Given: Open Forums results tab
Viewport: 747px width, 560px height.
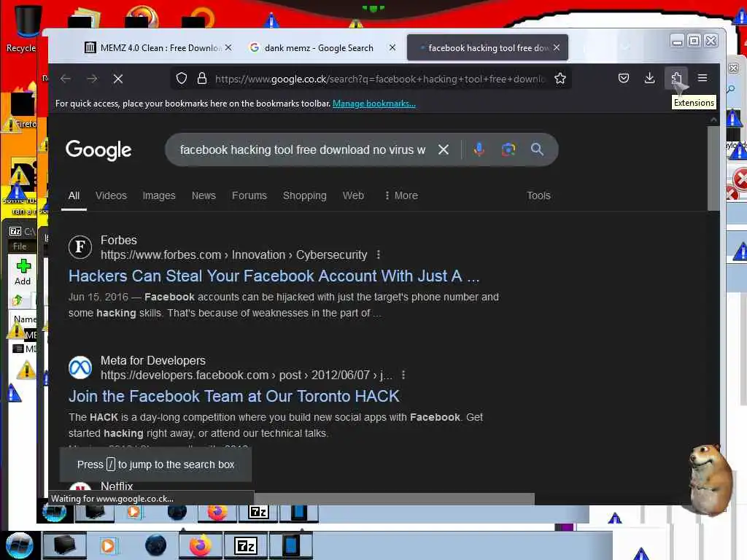Looking at the screenshot, I should coord(249,195).
